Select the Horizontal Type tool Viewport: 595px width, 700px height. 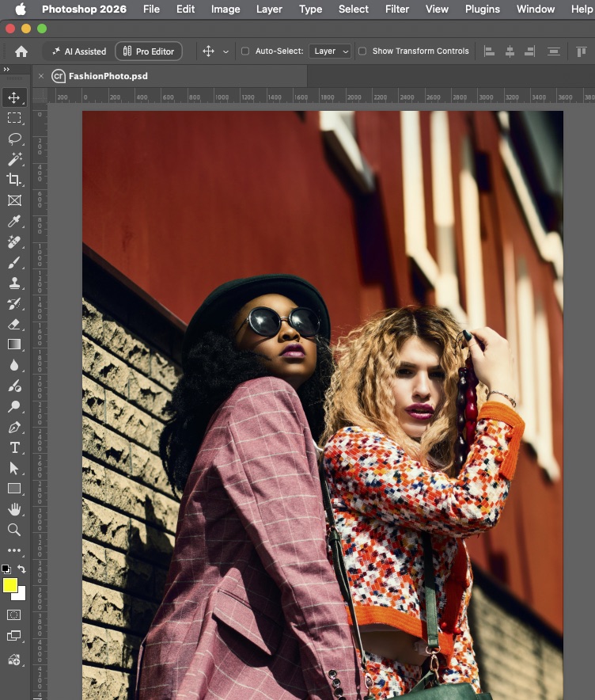click(x=13, y=447)
